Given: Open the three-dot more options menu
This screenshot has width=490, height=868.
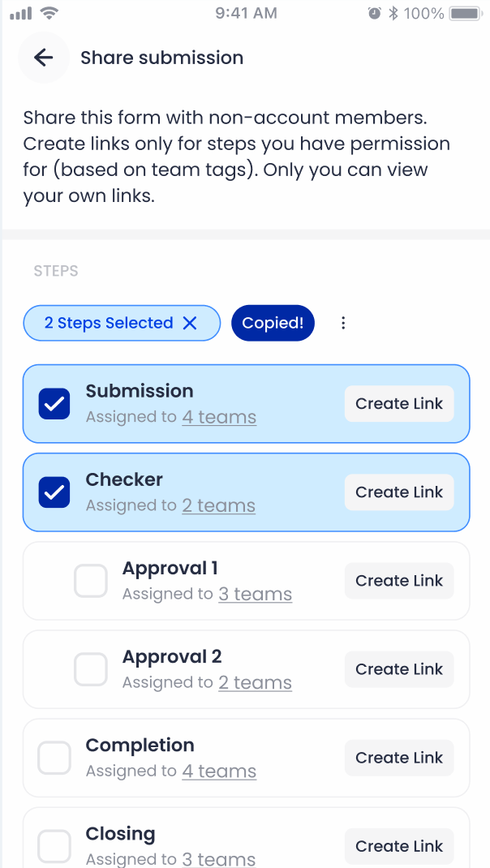Looking at the screenshot, I should coord(343,323).
